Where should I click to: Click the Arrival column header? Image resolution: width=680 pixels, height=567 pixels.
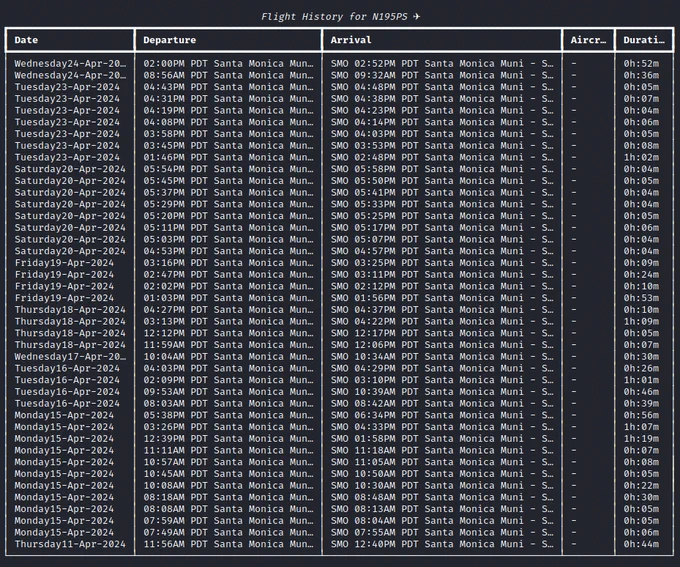tap(351, 40)
